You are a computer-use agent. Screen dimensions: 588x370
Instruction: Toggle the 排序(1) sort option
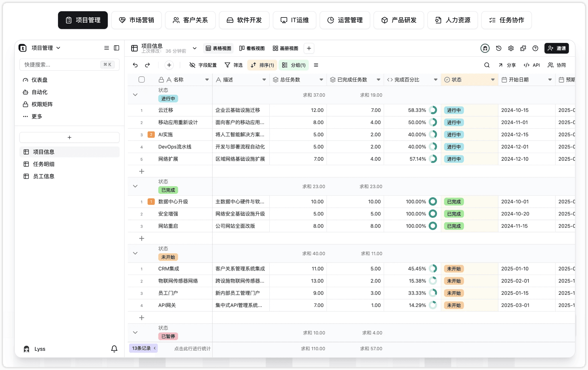pyautogui.click(x=262, y=65)
